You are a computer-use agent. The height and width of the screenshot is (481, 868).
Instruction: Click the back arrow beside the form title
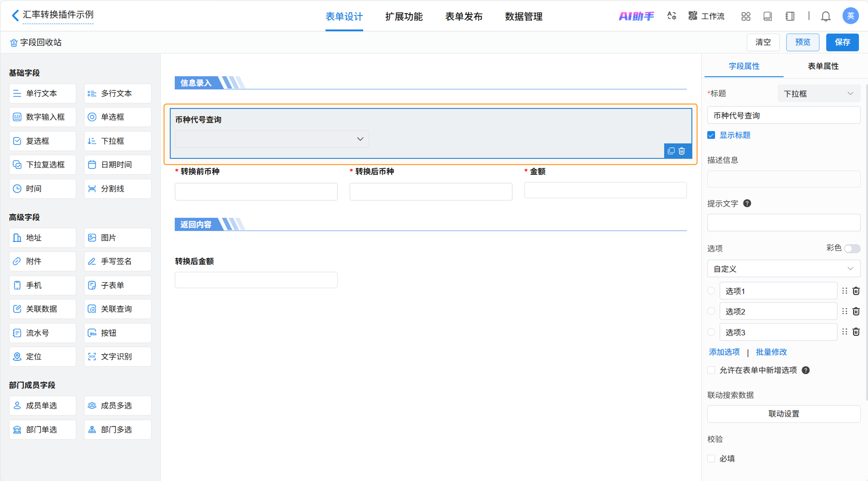pyautogui.click(x=15, y=15)
